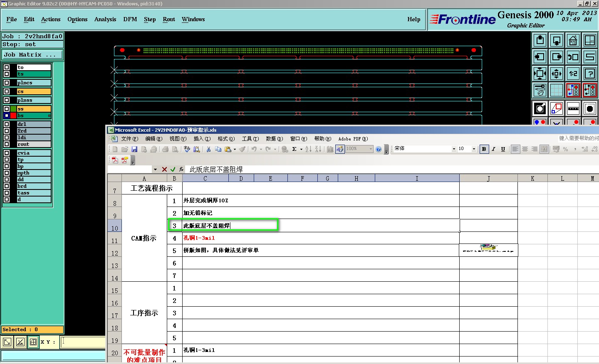Open the 格式(O) menu in Excel
The width and height of the screenshot is (599, 364).
pos(226,139)
